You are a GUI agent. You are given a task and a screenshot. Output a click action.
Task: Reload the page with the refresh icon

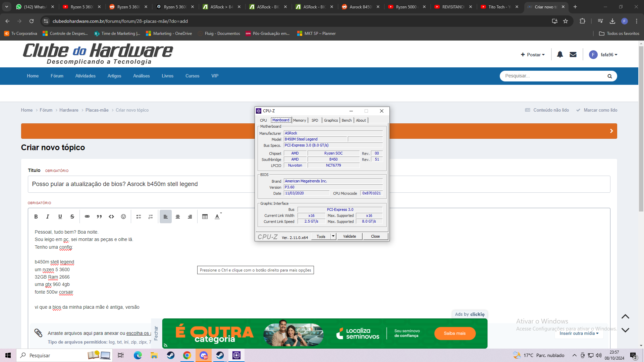pyautogui.click(x=32, y=21)
